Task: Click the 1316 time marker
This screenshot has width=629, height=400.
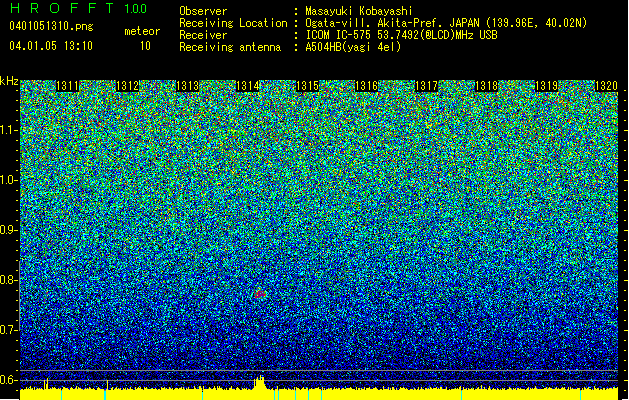Action: coord(367,86)
